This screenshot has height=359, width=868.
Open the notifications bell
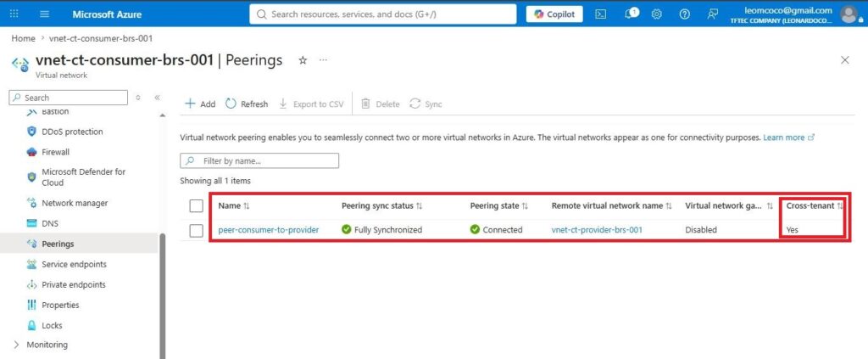point(631,14)
